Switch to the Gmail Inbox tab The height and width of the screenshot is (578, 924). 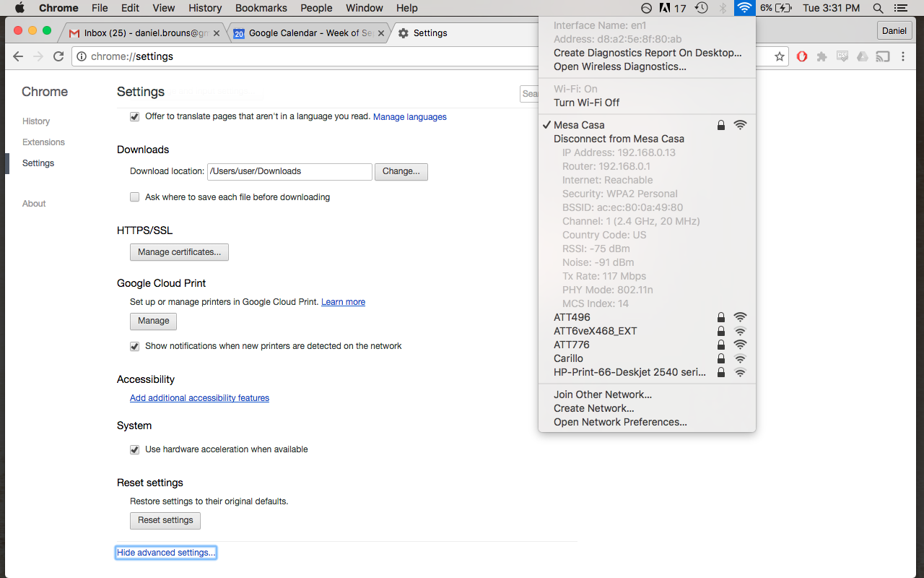pyautogui.click(x=141, y=33)
